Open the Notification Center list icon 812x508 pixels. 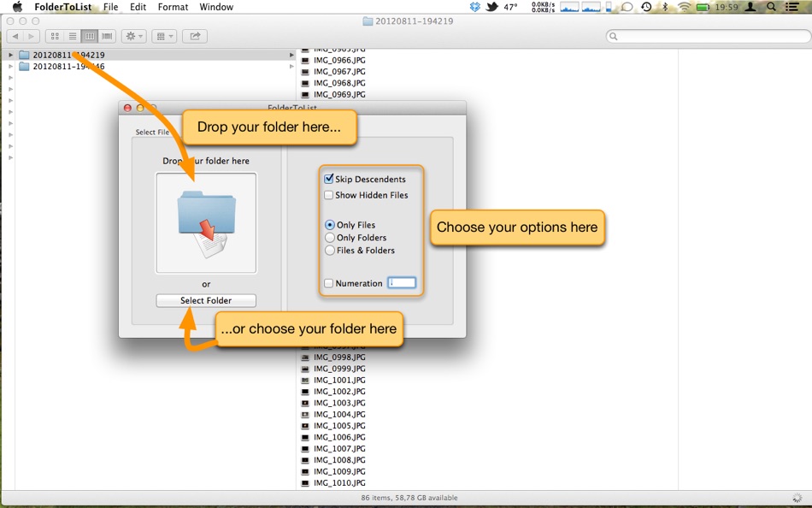pos(791,7)
